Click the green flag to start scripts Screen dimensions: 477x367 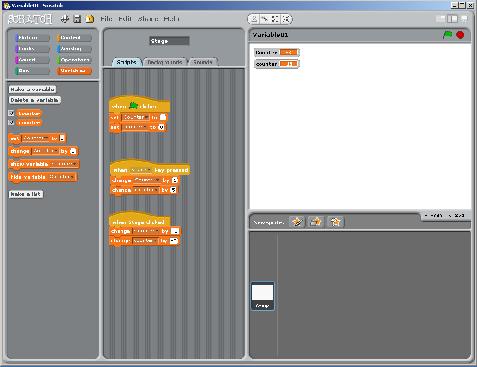pyautogui.click(x=448, y=35)
